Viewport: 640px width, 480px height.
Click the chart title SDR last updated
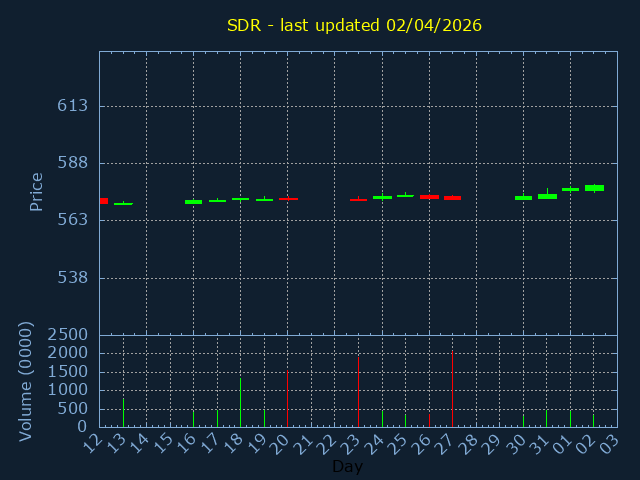[x=354, y=25]
